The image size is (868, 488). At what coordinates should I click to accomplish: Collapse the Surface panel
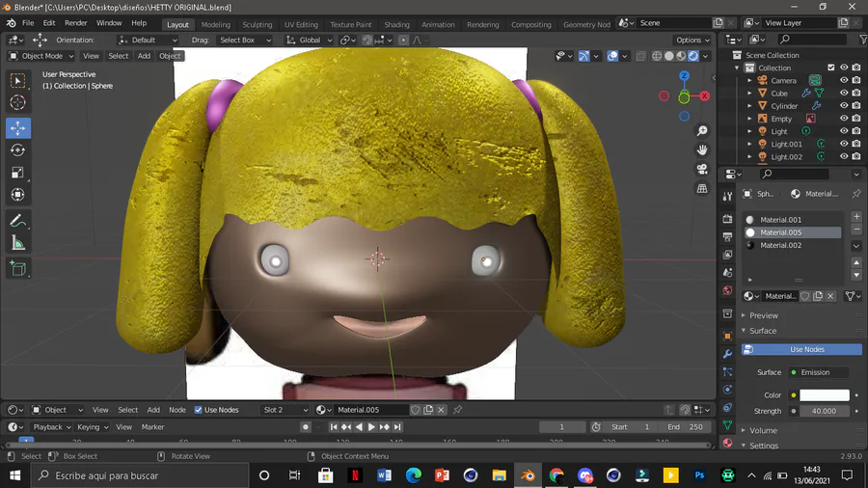[762, 331]
